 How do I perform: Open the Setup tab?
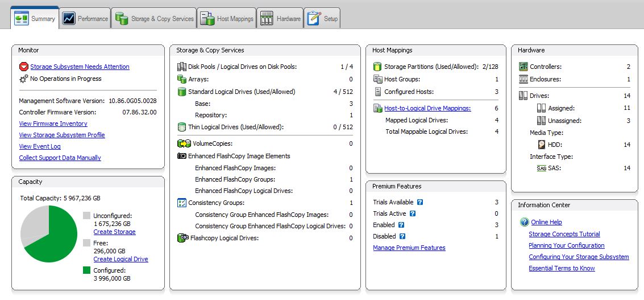[323, 19]
